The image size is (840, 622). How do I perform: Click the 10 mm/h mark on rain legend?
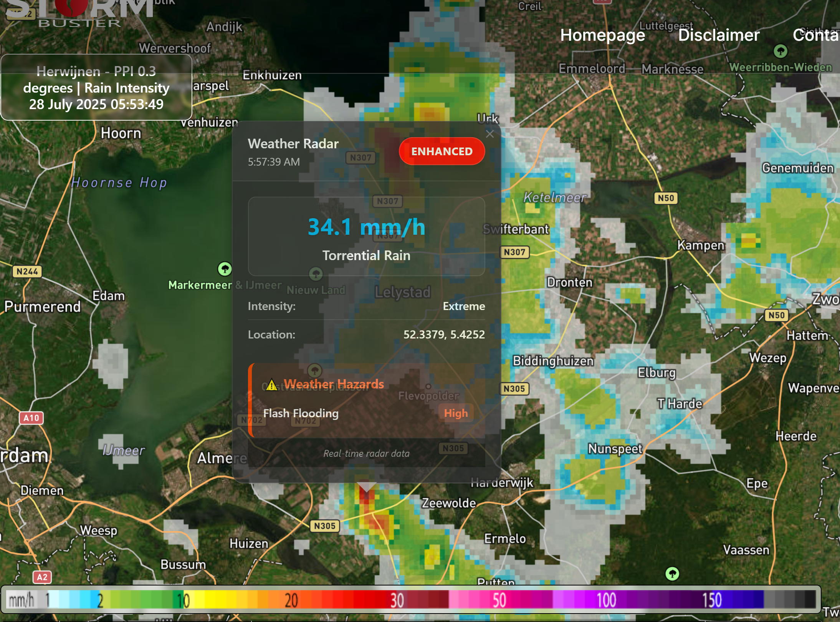tap(184, 600)
